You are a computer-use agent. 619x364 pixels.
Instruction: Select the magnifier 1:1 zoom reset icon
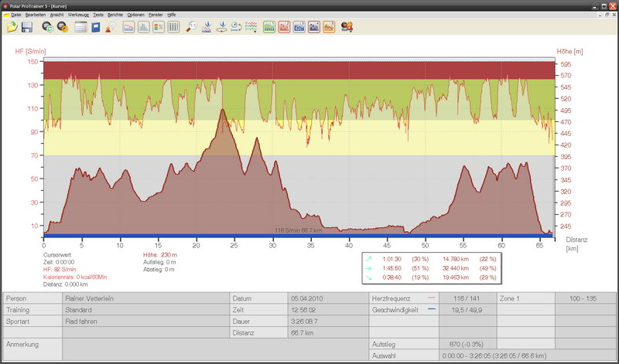click(190, 27)
